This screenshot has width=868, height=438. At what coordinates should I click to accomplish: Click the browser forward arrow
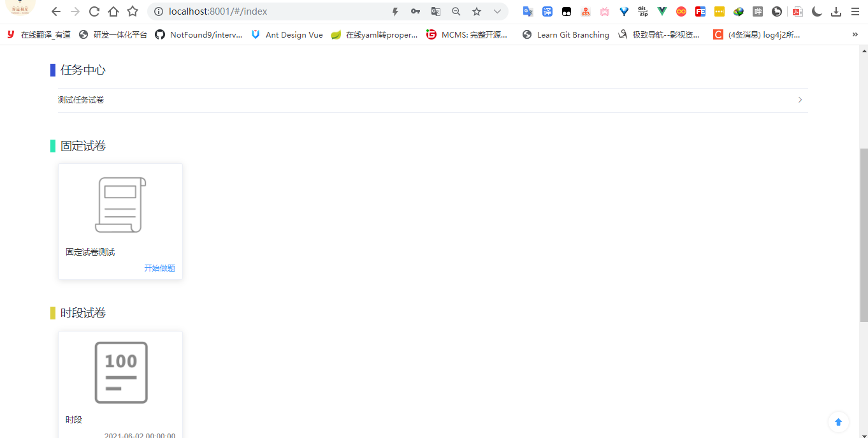coord(75,11)
